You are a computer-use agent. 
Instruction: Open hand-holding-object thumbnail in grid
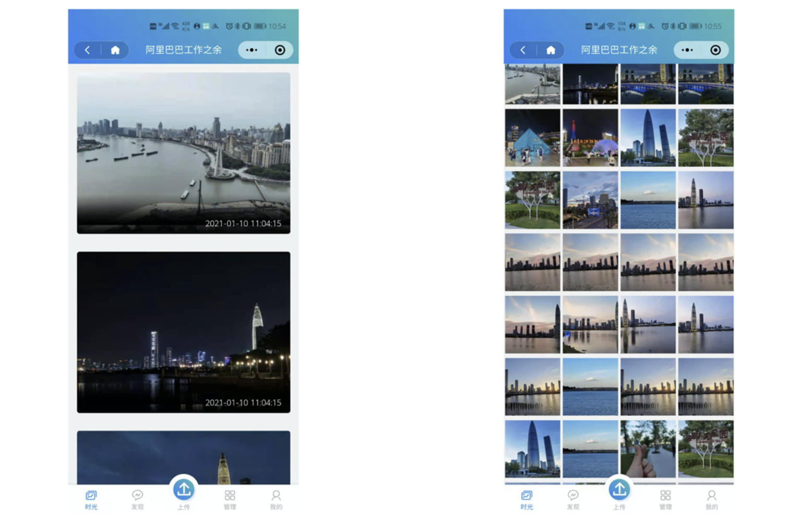(x=648, y=449)
